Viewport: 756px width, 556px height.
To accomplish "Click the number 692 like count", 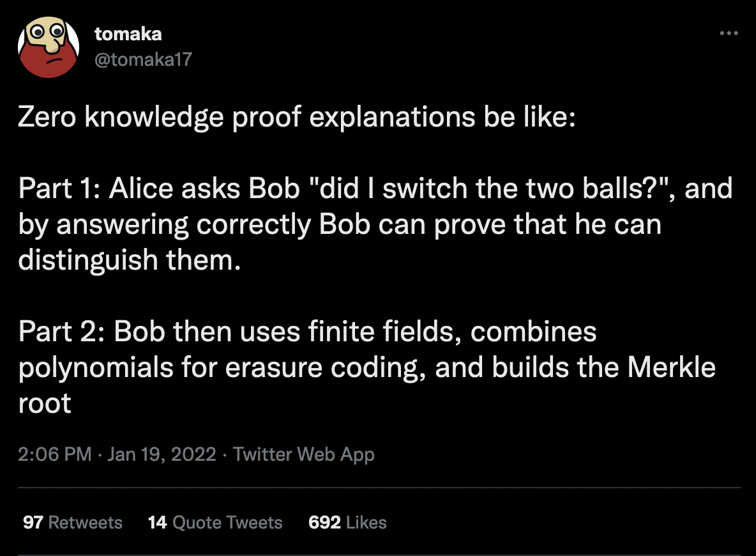I will tap(324, 522).
